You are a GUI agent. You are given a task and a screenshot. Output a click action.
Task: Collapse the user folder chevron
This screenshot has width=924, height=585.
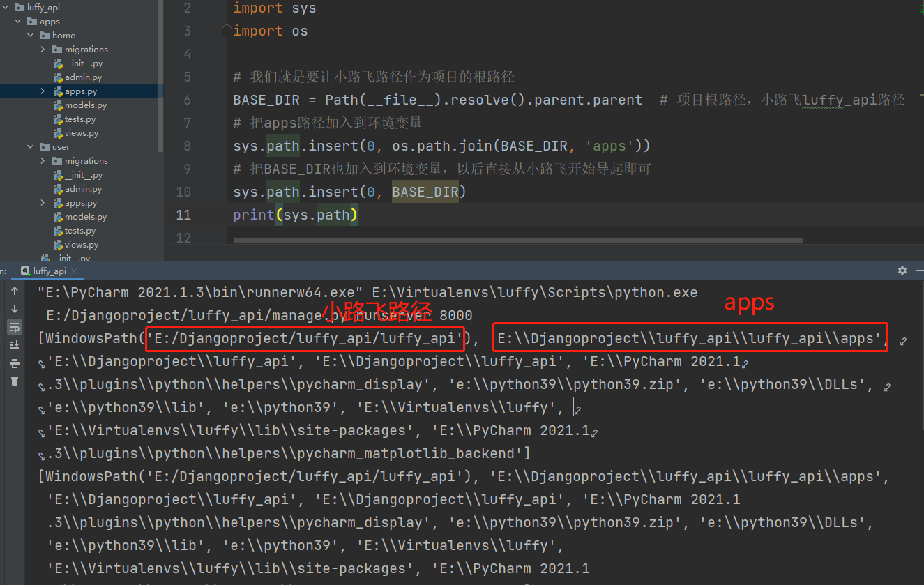[31, 147]
